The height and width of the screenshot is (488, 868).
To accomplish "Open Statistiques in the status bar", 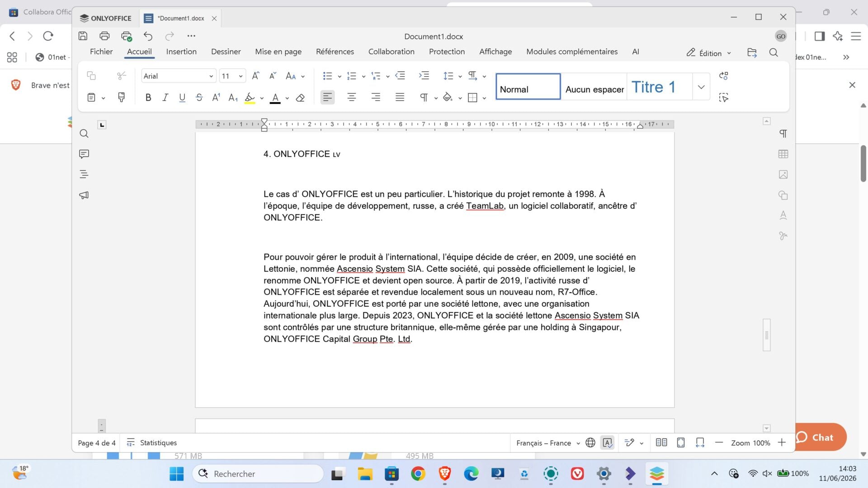I will click(x=152, y=443).
